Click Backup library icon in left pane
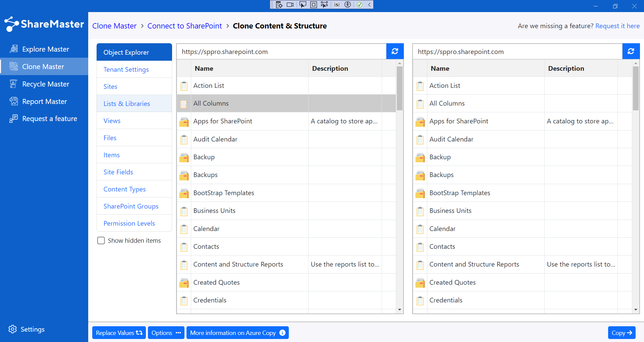Viewport: 644px width, 342px height. pyautogui.click(x=184, y=157)
